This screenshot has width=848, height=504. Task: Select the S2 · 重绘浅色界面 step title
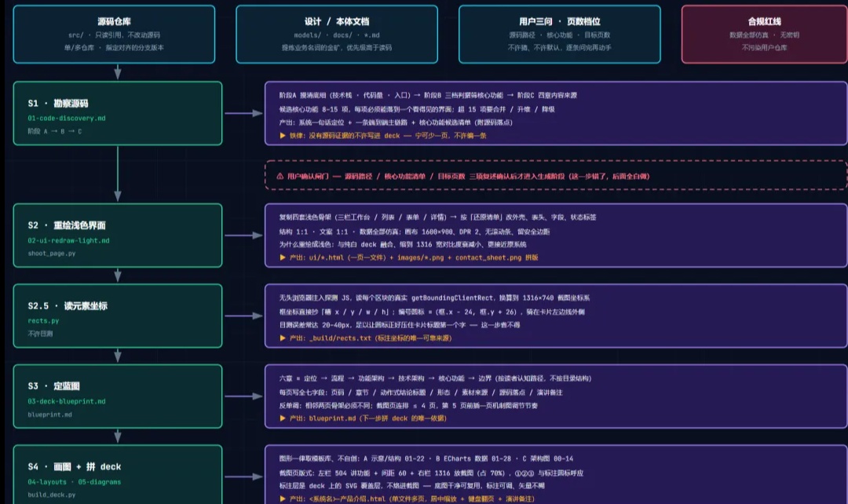click(67, 225)
